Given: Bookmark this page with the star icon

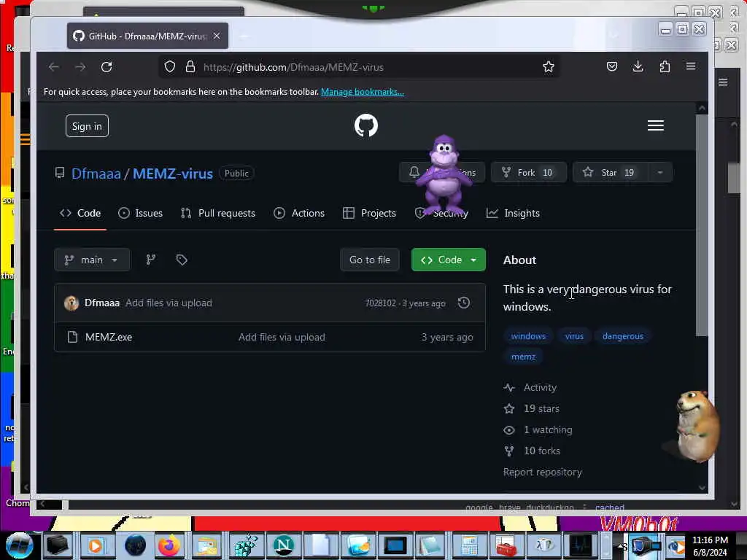Looking at the screenshot, I should (x=549, y=66).
